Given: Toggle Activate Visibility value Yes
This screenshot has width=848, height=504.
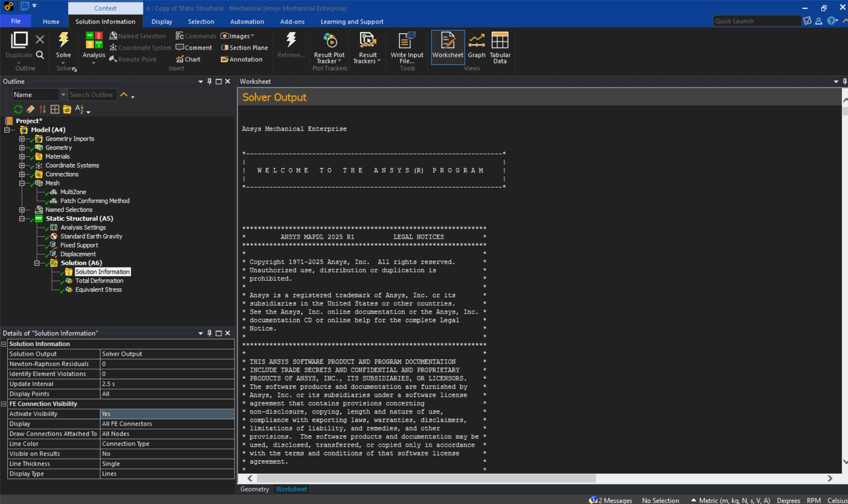Looking at the screenshot, I should (167, 414).
